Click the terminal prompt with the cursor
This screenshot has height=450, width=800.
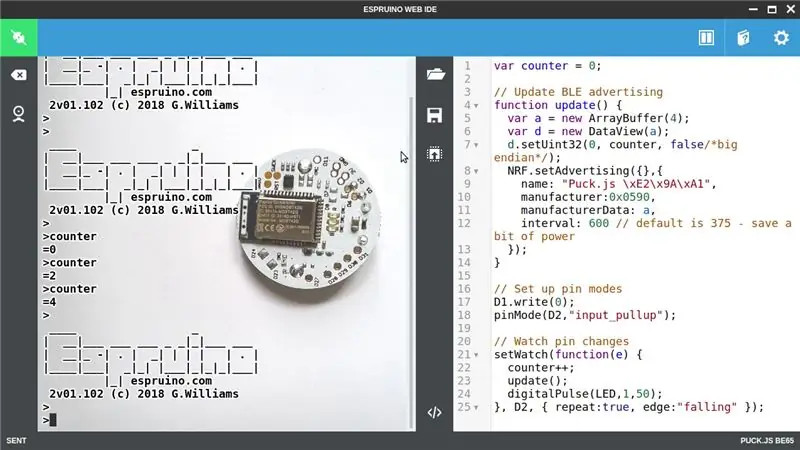tap(49, 420)
